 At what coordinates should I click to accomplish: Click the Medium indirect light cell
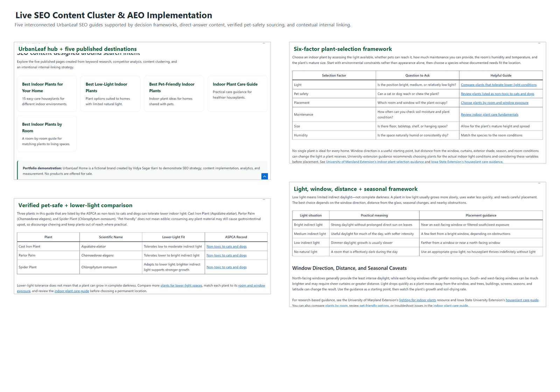(311, 234)
